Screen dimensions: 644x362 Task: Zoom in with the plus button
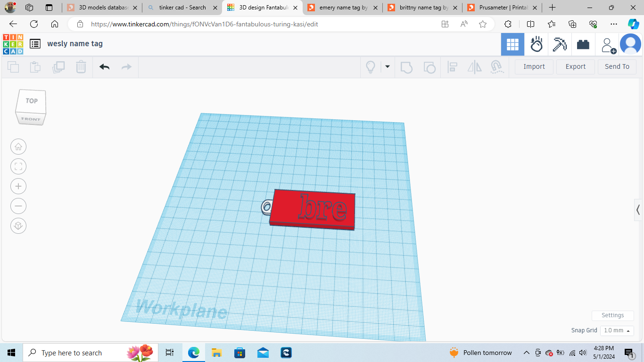18,186
